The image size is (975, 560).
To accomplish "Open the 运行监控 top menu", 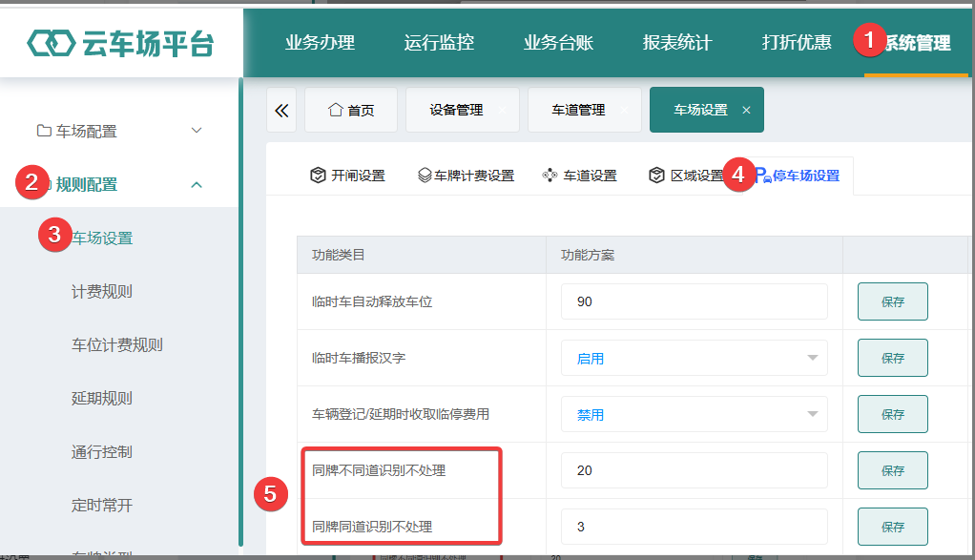I will tap(439, 42).
